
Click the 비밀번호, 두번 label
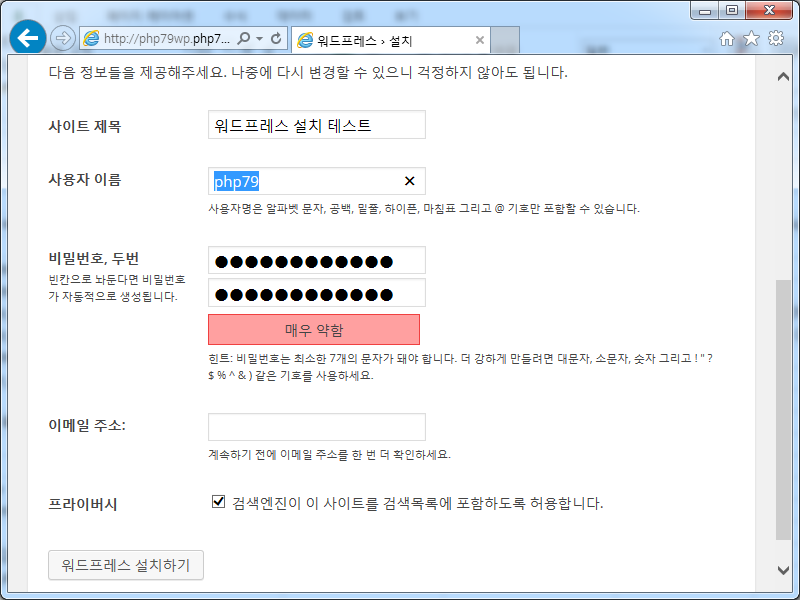(x=94, y=258)
